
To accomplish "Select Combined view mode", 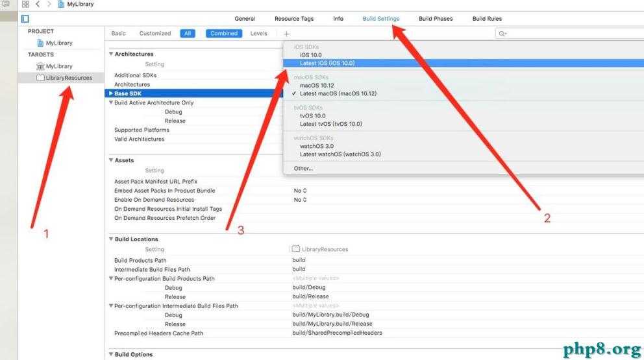I will (224, 33).
